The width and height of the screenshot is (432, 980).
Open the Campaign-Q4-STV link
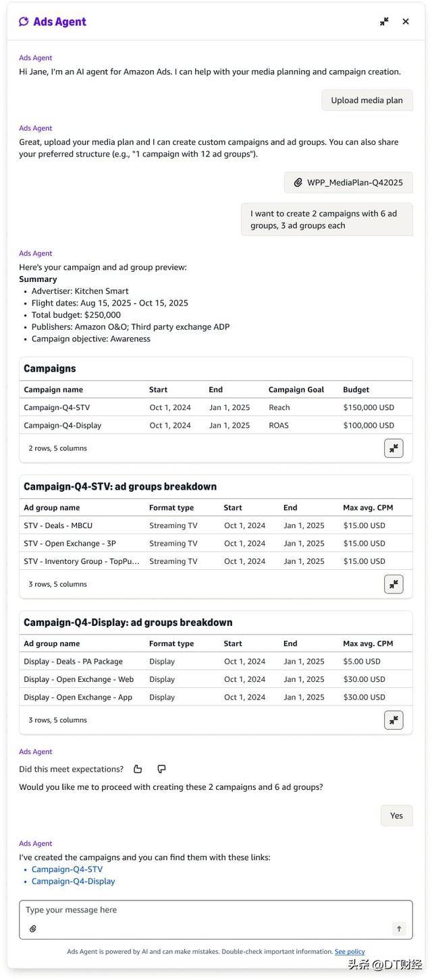(x=67, y=869)
